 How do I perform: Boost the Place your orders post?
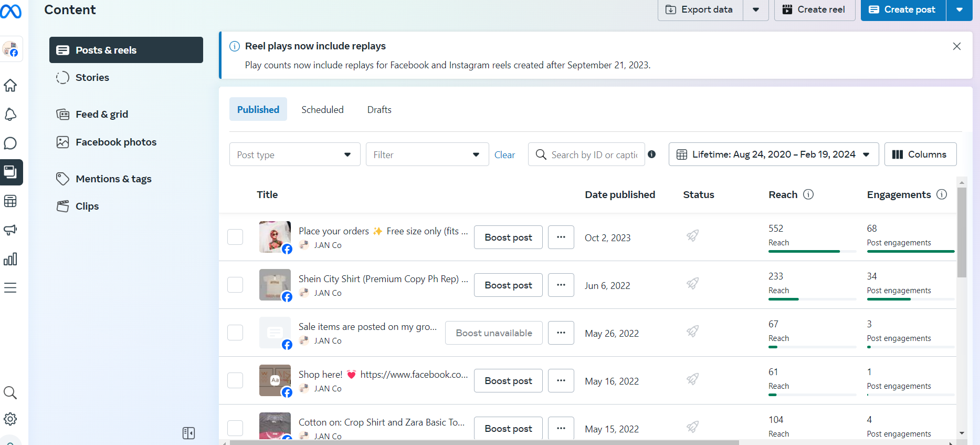(x=508, y=237)
